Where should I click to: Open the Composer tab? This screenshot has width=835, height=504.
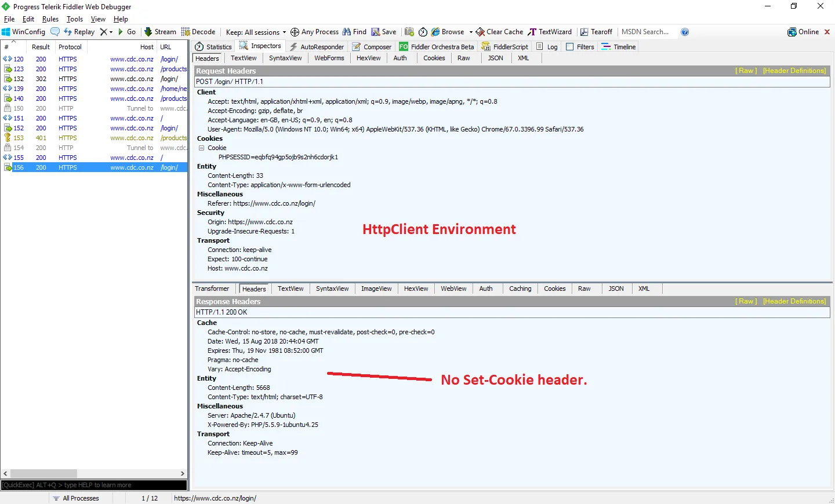(x=372, y=47)
